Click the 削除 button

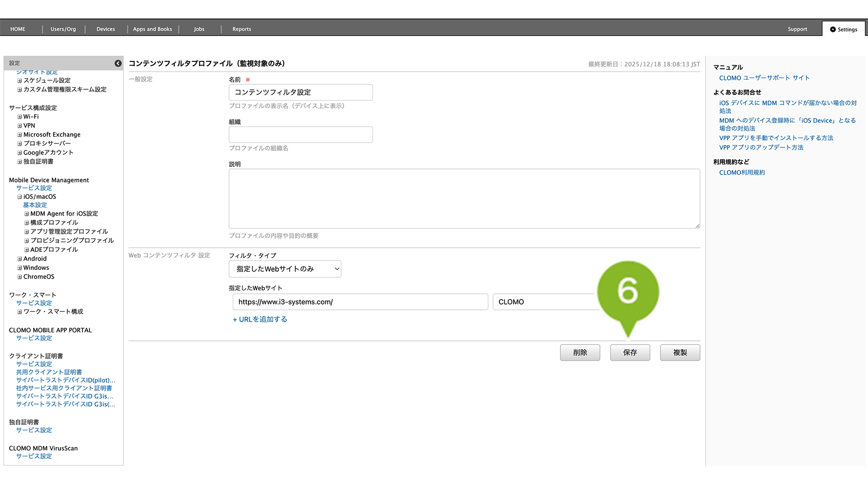(x=579, y=352)
